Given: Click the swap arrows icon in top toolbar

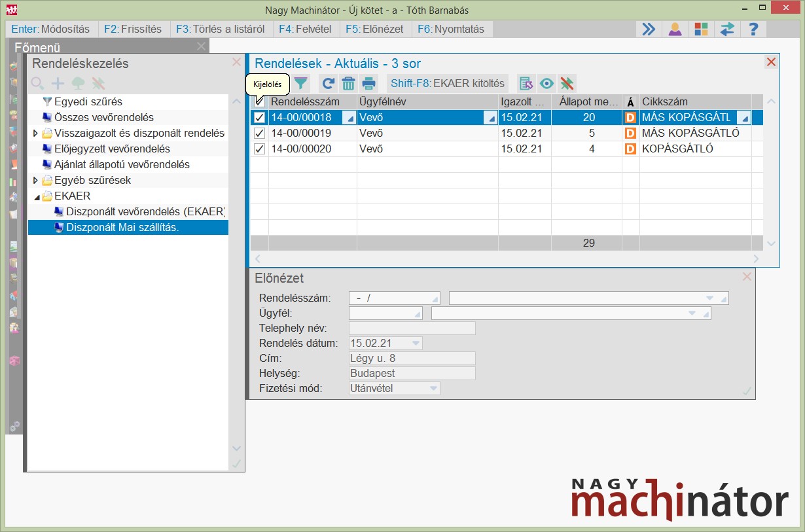Looking at the screenshot, I should tap(727, 29).
